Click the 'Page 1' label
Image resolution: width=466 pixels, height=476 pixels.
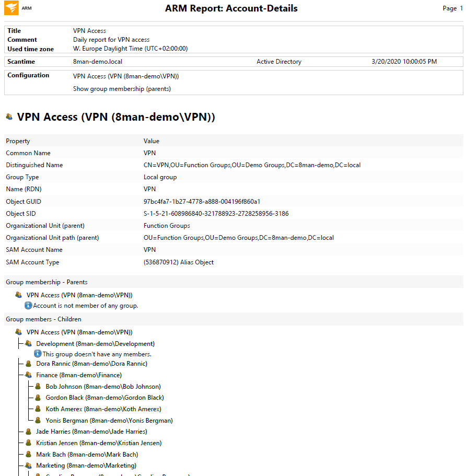point(452,8)
